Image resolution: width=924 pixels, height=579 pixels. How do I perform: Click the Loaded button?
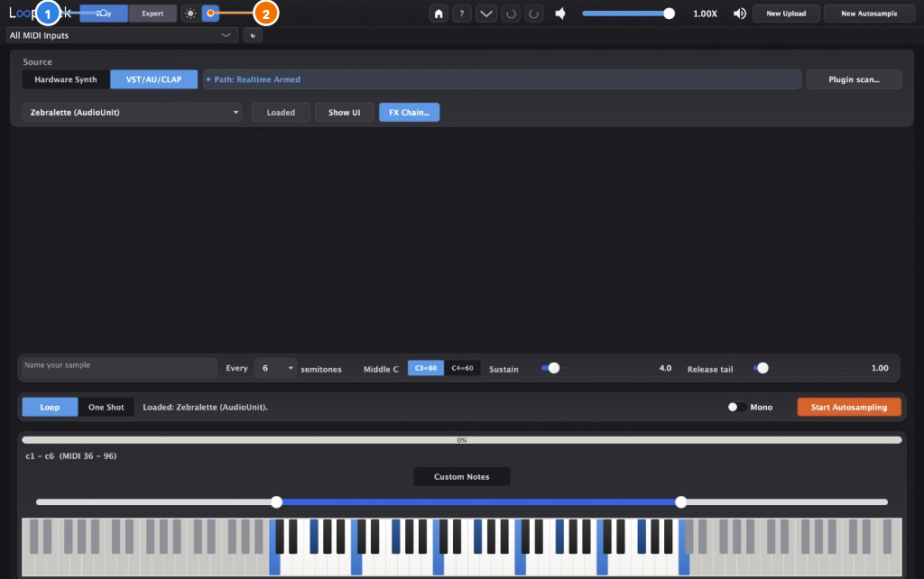coord(281,113)
